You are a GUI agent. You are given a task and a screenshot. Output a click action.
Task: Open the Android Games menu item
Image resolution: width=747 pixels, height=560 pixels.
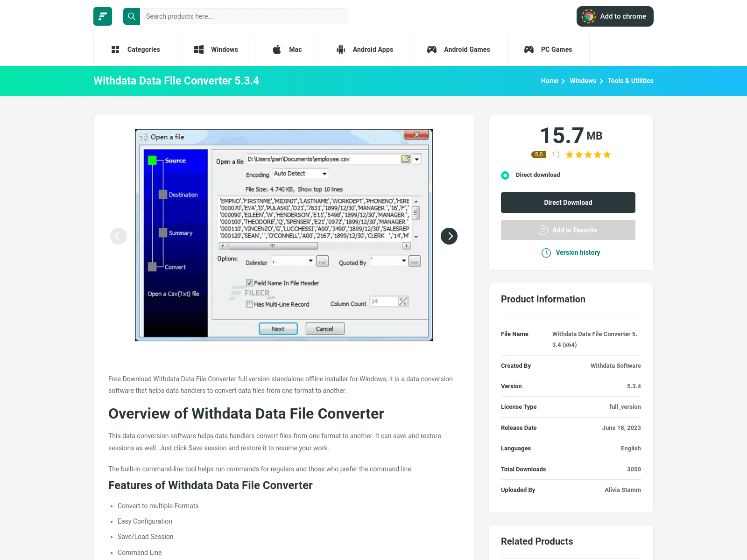tap(458, 49)
